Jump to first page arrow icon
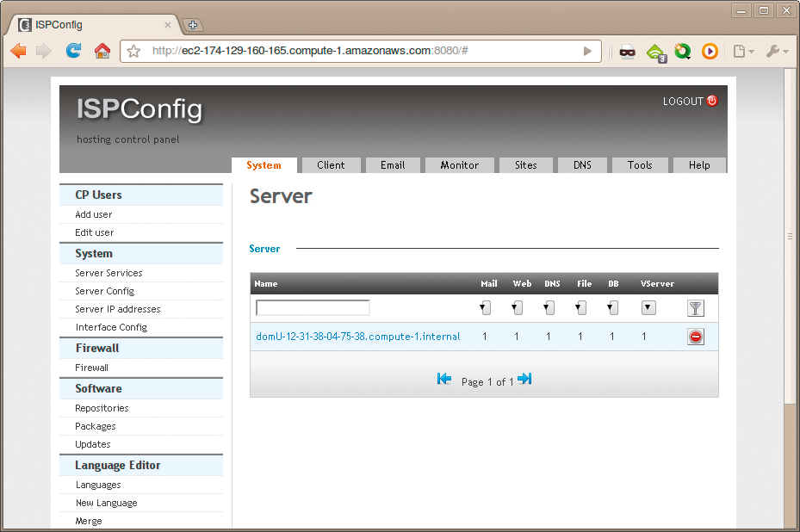This screenshot has width=800, height=532. 444,379
